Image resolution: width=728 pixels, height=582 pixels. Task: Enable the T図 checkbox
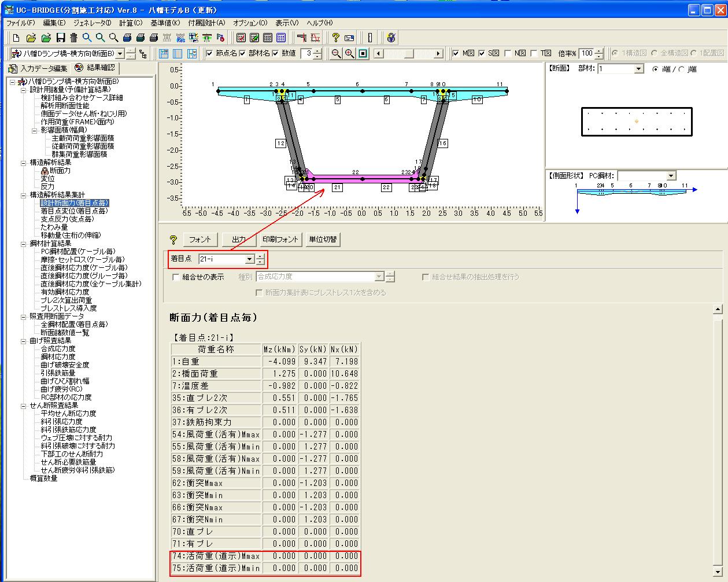pyautogui.click(x=534, y=54)
